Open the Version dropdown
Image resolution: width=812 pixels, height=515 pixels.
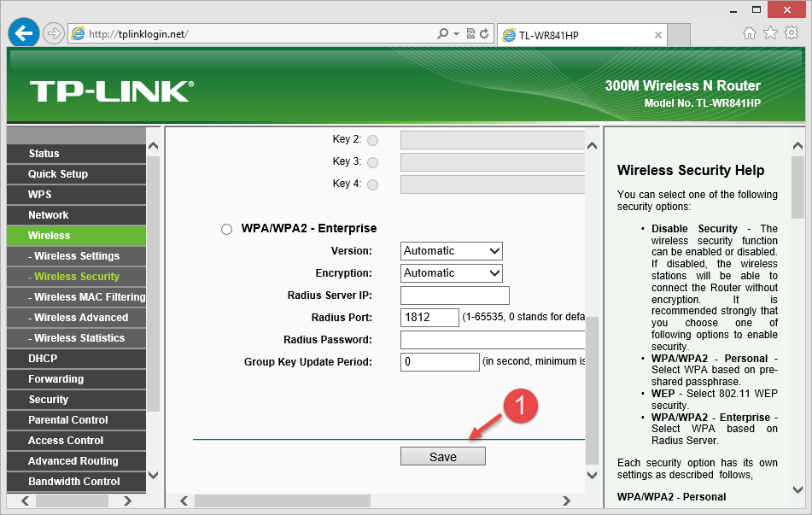pyautogui.click(x=452, y=251)
